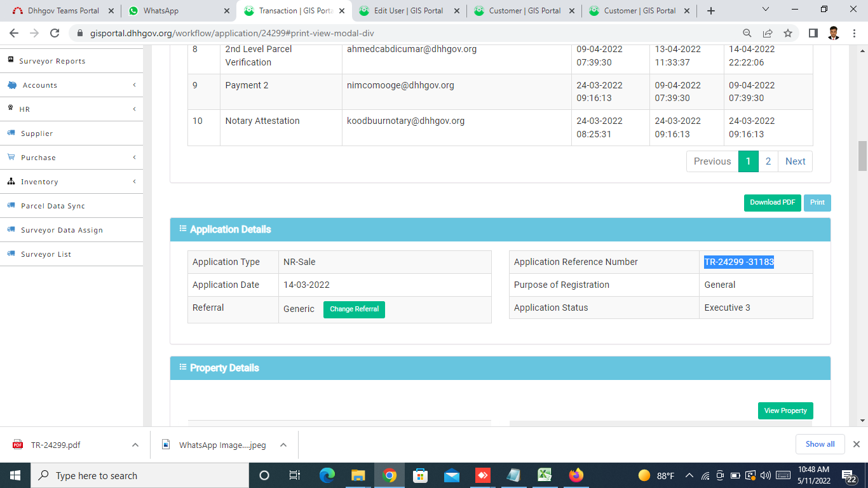This screenshot has height=488, width=868.
Task: Bookmark this page with the star icon
Action: pyautogui.click(x=788, y=33)
